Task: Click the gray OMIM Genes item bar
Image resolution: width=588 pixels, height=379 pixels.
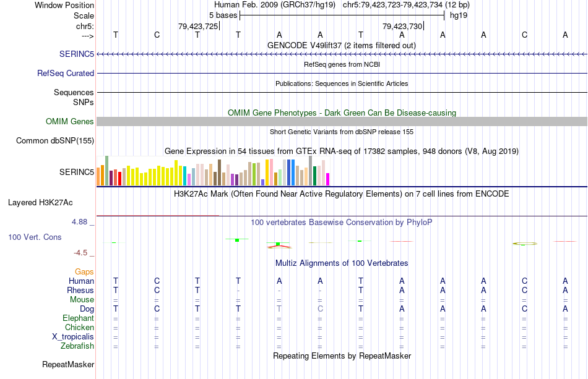Action: [x=342, y=121]
